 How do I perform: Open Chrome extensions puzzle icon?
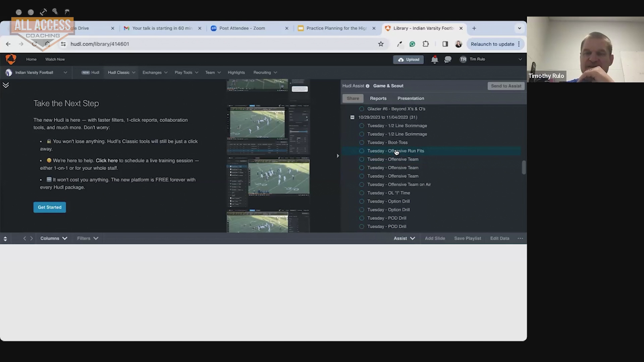[426, 44]
